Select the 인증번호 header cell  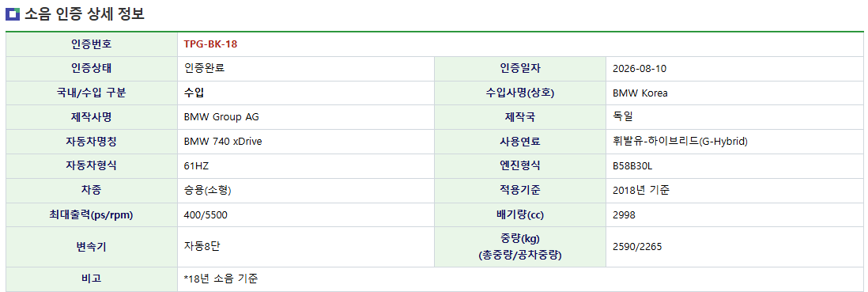click(92, 44)
